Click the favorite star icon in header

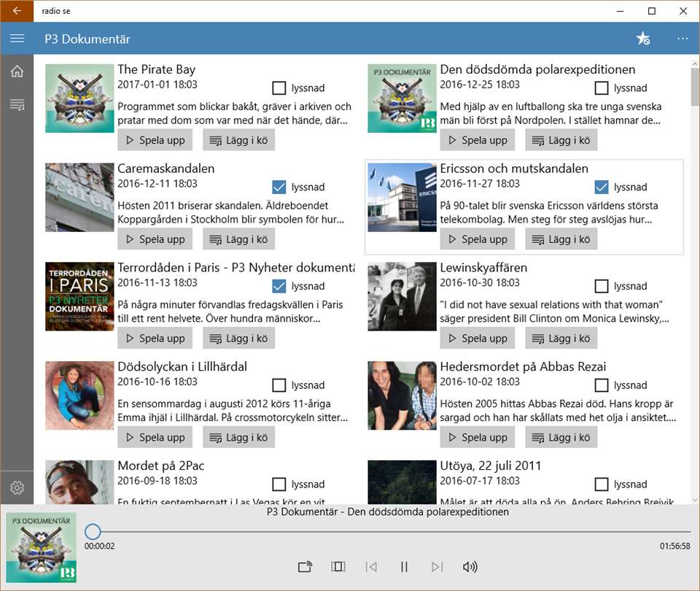pyautogui.click(x=643, y=39)
